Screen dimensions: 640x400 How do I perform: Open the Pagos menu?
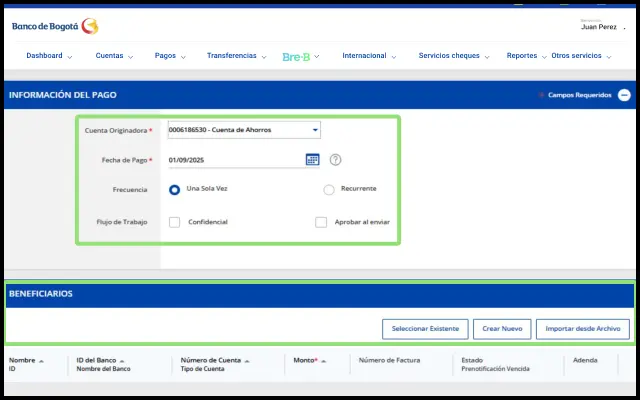coord(165,56)
